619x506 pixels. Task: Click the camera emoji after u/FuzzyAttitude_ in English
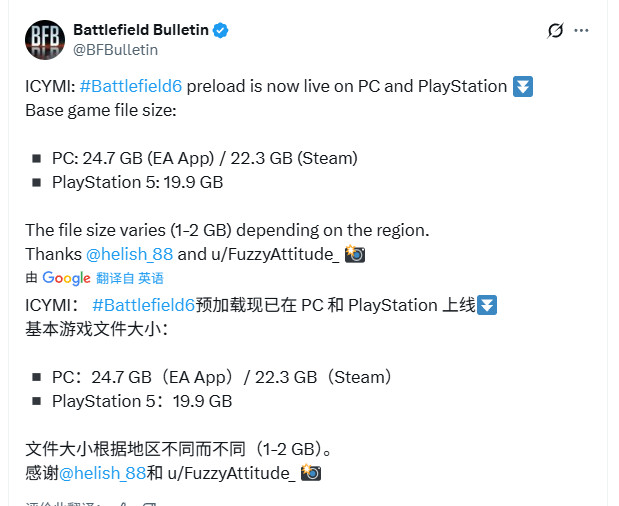click(354, 254)
